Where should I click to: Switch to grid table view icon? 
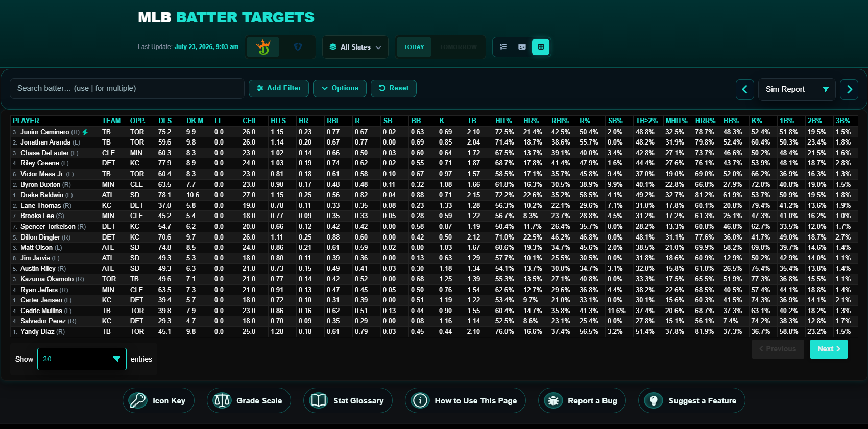(x=541, y=47)
